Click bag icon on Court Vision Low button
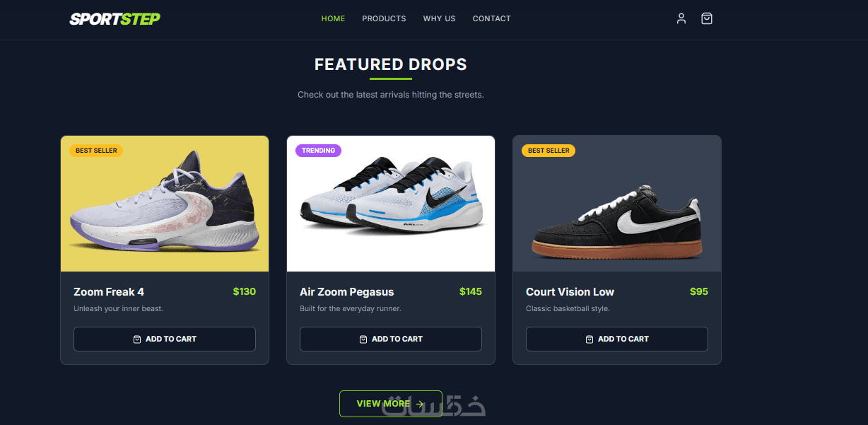Viewport: 868px width, 425px height. click(590, 339)
